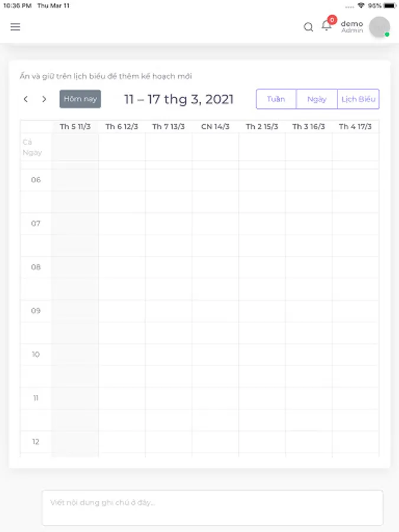Open Th 4 17/3 day header

click(355, 126)
